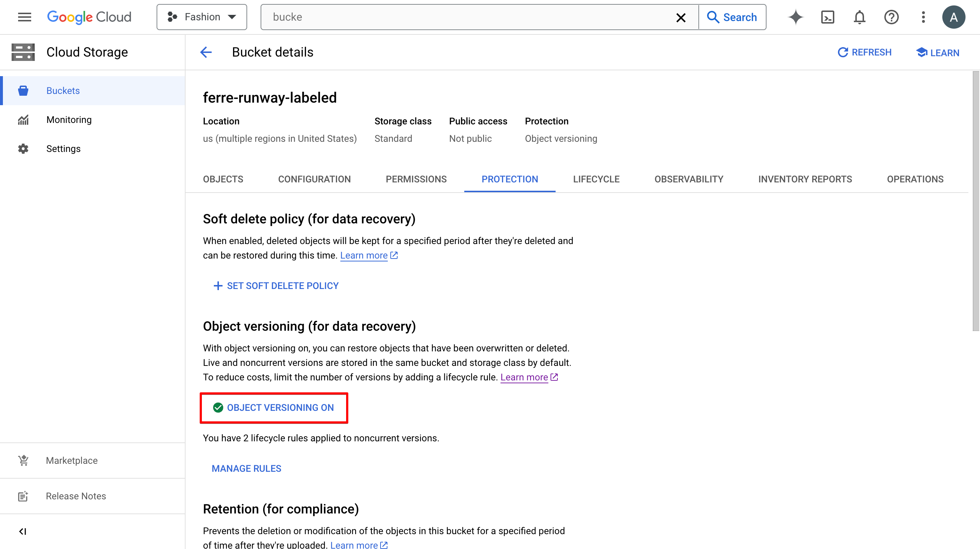Click the three-dot settings menu

pyautogui.click(x=923, y=17)
